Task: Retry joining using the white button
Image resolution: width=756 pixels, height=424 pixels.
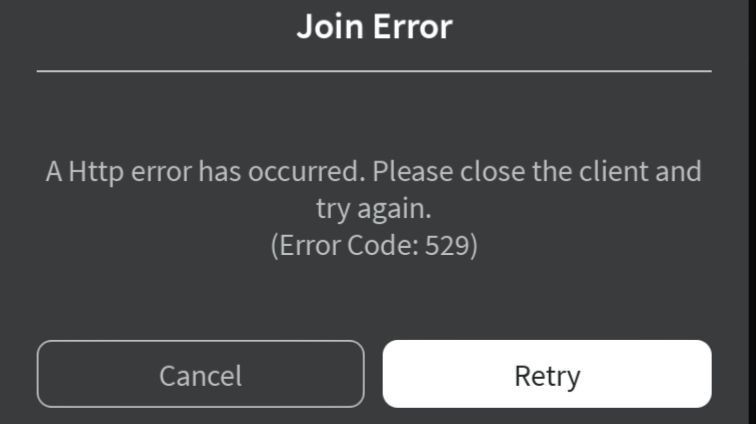Action: 547,374
